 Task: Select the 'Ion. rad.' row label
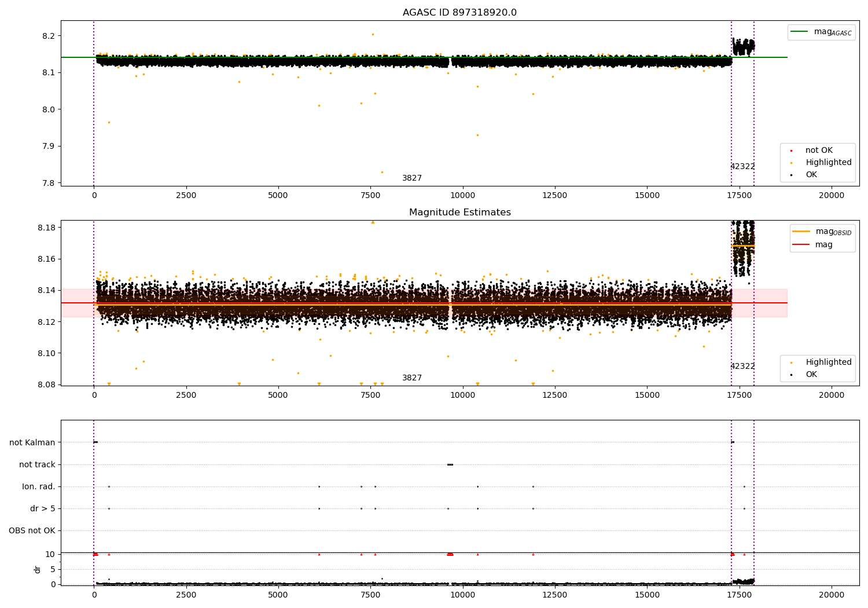[39, 486]
